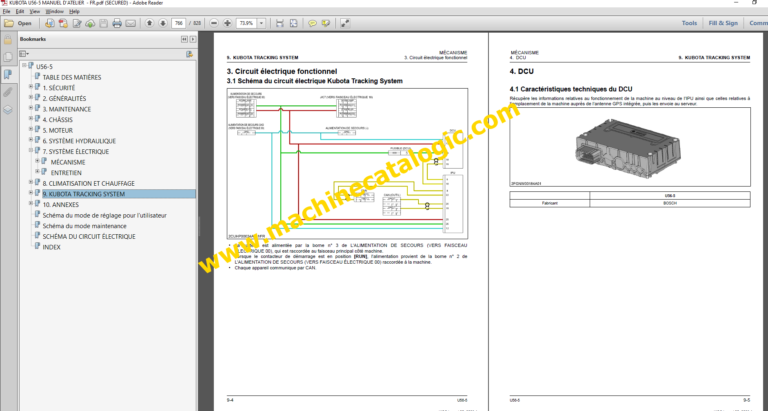Zoom out with the minus button
Image resolution: width=768 pixels, height=411 pixels.
click(214, 23)
